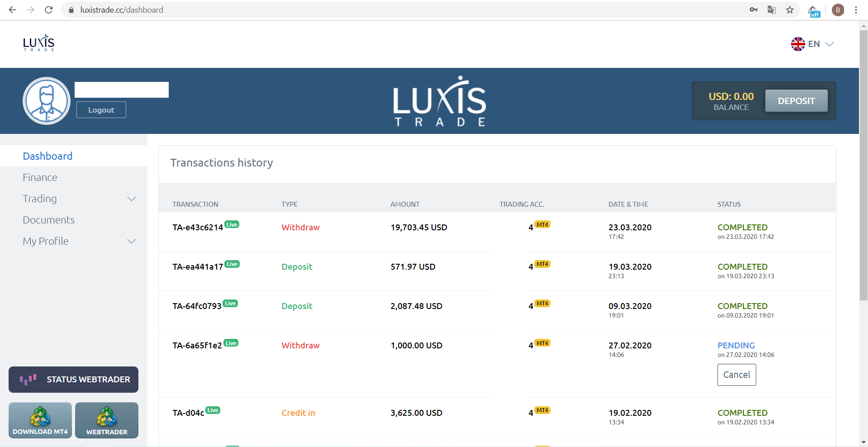Click amount 2,087.48 USD
868x447 pixels.
pyautogui.click(x=417, y=306)
